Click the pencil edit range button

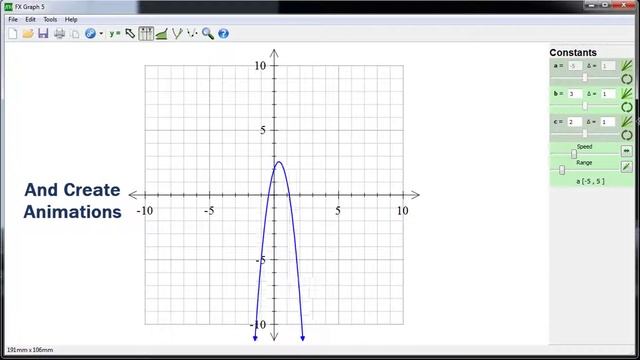pos(627,167)
